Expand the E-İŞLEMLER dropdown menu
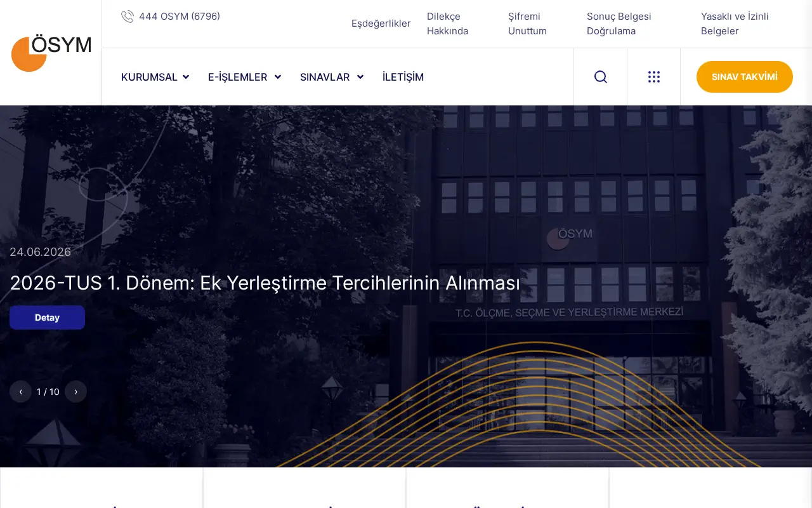Screen dimensions: 812x508 pos(245,77)
